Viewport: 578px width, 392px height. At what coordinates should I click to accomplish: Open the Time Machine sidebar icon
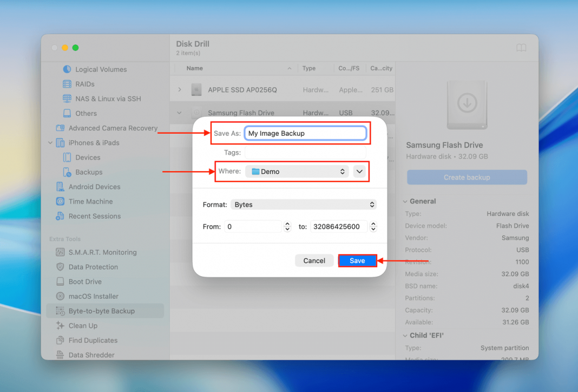click(60, 201)
